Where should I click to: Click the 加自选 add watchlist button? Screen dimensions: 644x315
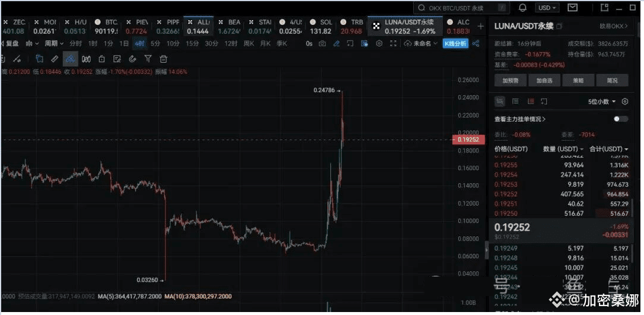pos(544,80)
